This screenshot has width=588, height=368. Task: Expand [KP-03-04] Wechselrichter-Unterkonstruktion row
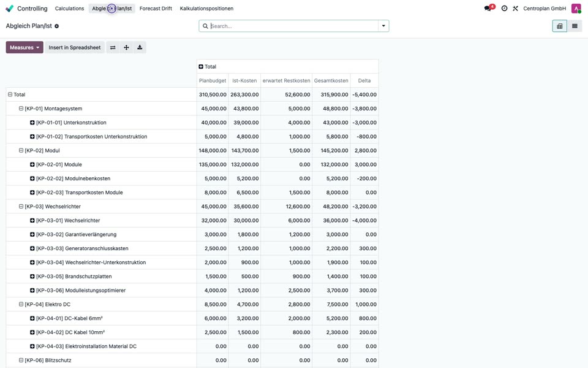point(101,262)
